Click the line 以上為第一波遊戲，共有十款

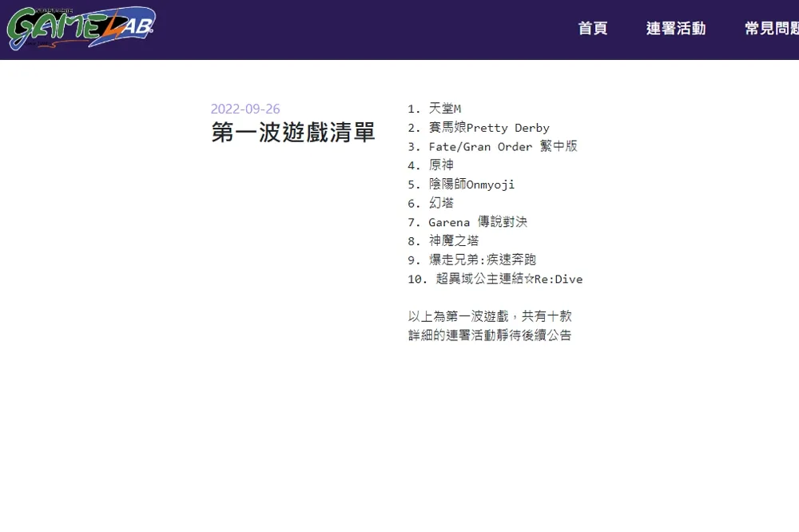tap(490, 316)
